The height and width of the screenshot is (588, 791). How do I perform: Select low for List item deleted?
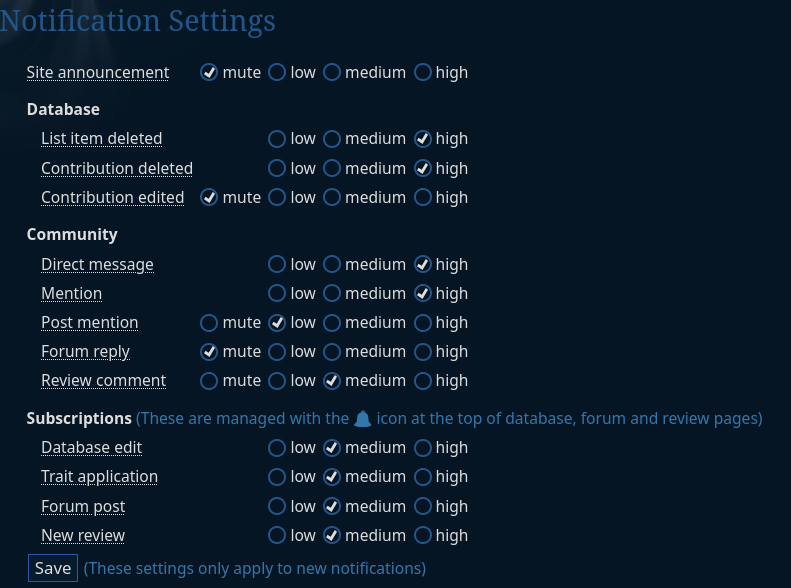click(x=277, y=139)
